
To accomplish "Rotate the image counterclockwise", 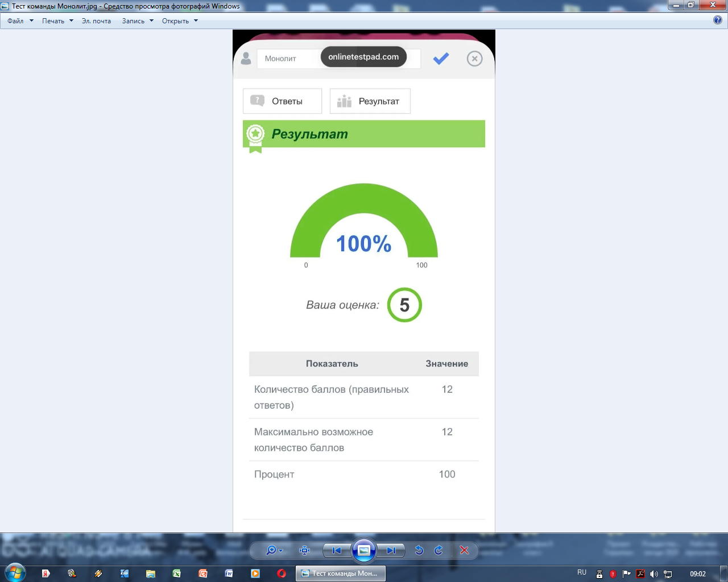I will coord(419,550).
